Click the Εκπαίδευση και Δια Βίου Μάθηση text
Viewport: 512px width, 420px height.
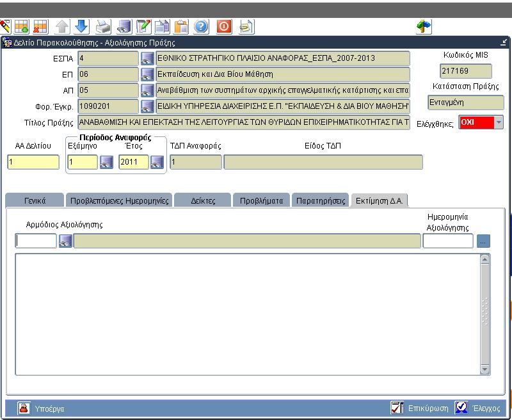pos(215,74)
